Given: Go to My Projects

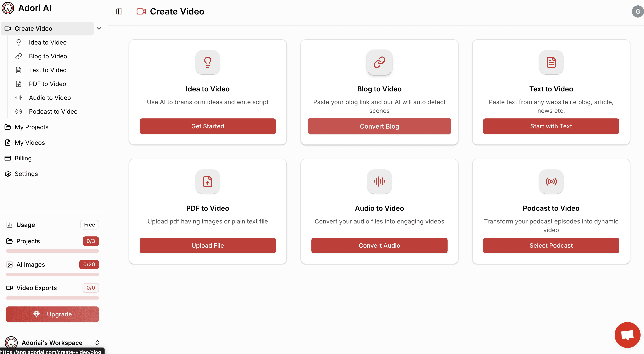Looking at the screenshot, I should (x=32, y=127).
